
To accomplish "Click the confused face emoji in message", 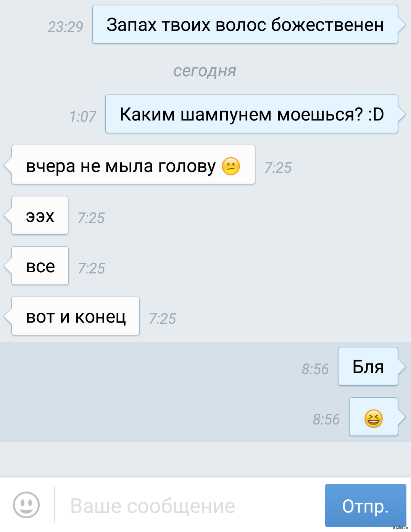I will coord(231,166).
